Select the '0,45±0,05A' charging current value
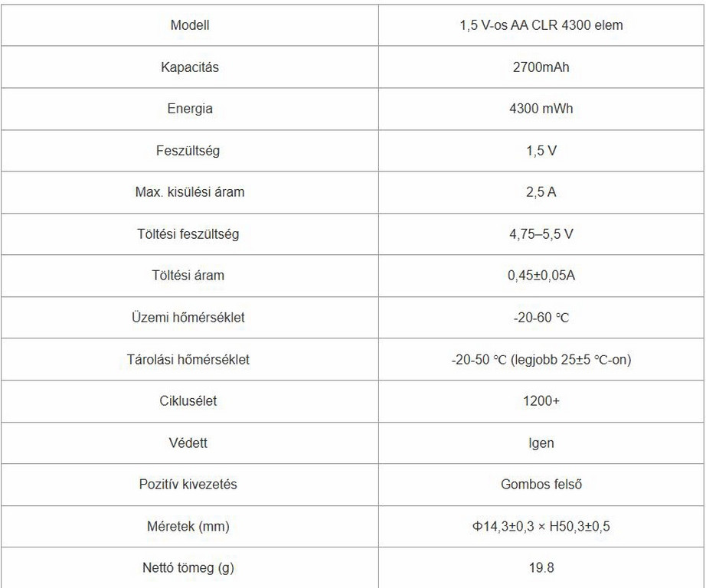Viewport: 706px width, 588px height. (541, 276)
